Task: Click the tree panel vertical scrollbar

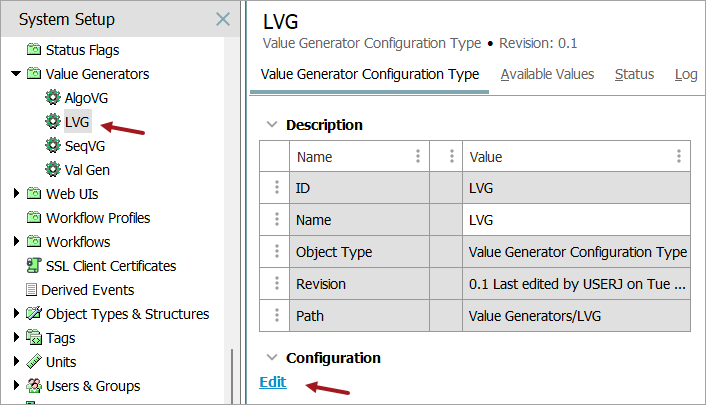Action: tap(232, 376)
